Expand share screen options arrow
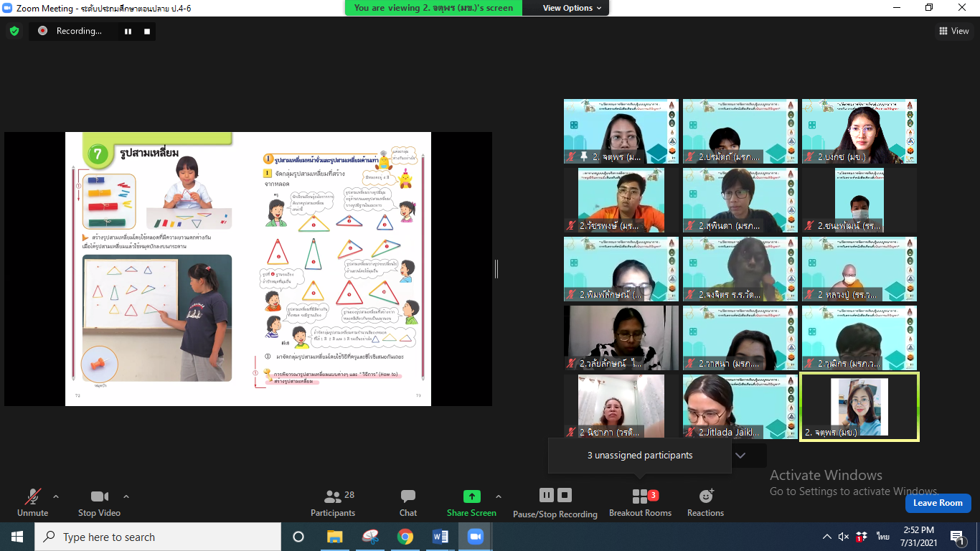Viewport: 980px width, 551px height. click(x=499, y=496)
